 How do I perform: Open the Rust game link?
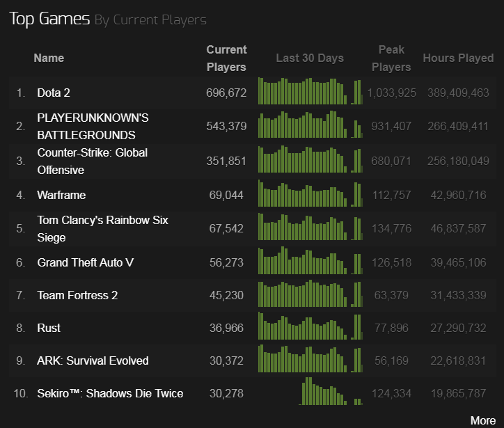(x=49, y=328)
